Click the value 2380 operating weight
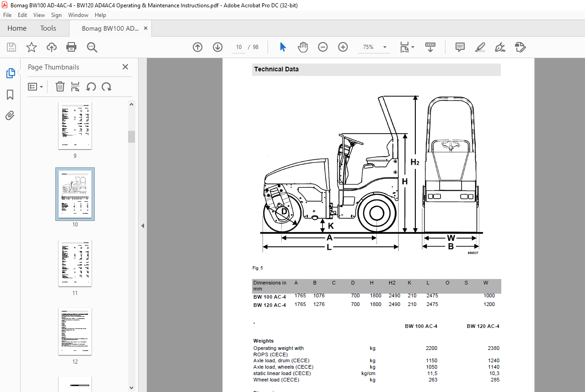 [x=494, y=349]
